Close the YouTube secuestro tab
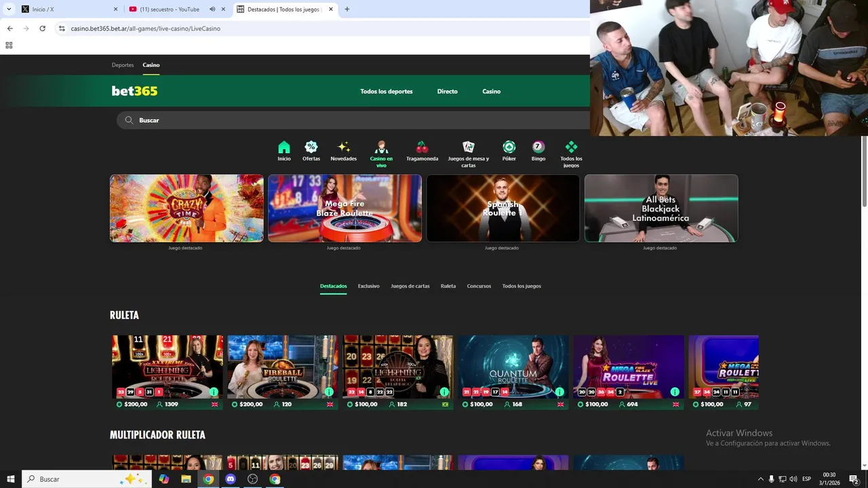Screen dimensions: 868x488 (223, 9)
